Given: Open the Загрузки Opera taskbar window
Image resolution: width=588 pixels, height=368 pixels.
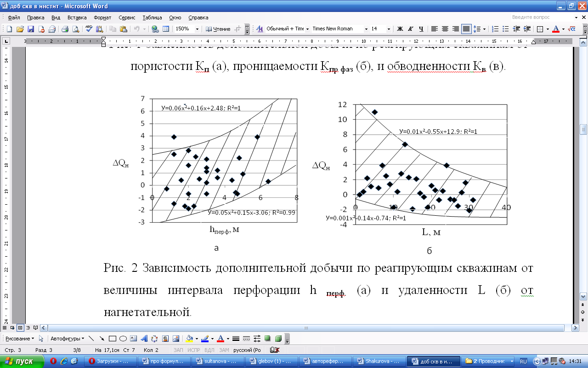Looking at the screenshot, I should coord(112,361).
